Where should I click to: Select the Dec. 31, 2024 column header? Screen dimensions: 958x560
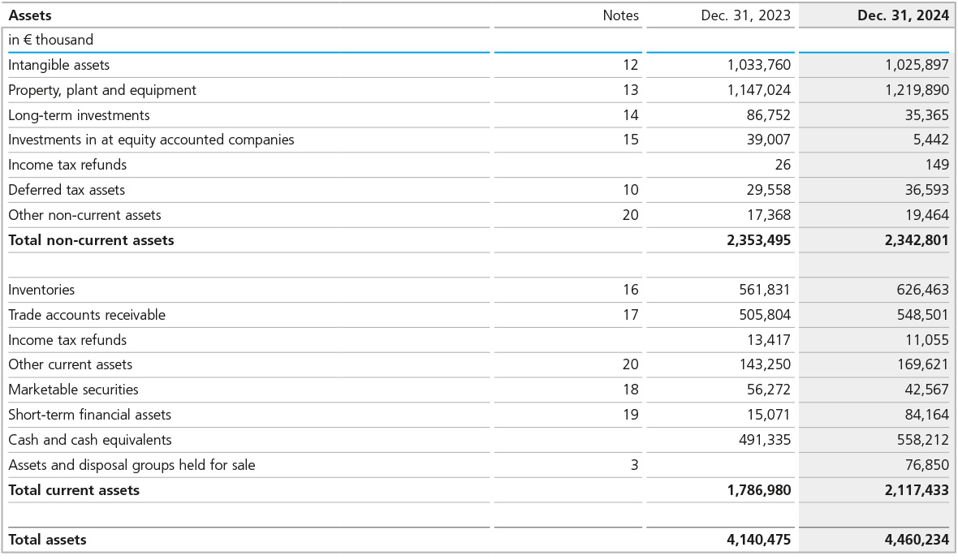click(903, 15)
